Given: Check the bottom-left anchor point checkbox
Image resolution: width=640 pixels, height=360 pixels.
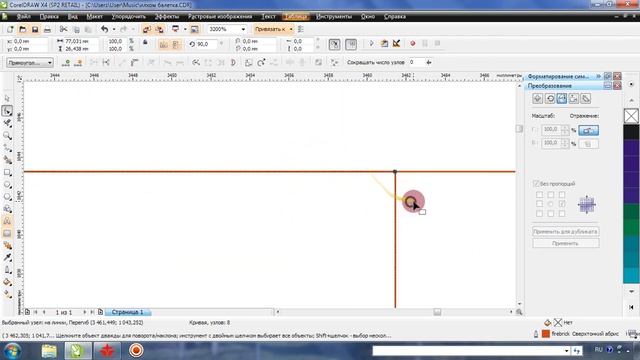Looking at the screenshot, I should 540,213.
